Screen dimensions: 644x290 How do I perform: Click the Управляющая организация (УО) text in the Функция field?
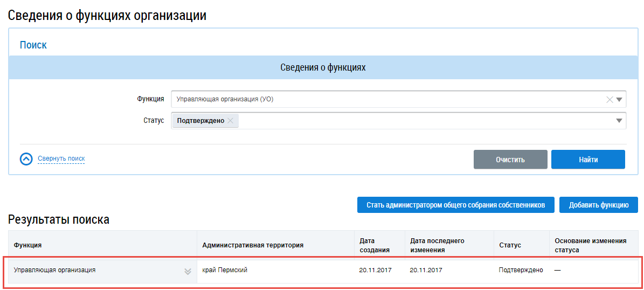tap(225, 99)
